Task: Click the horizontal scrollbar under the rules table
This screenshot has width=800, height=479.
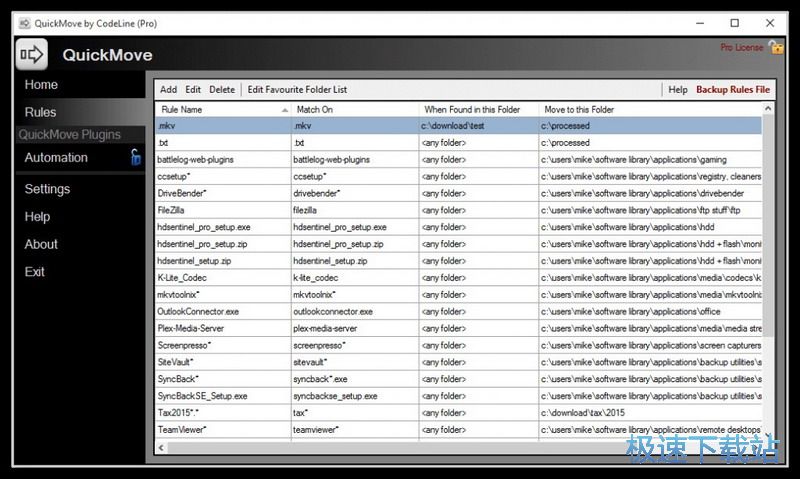Action: [460, 447]
